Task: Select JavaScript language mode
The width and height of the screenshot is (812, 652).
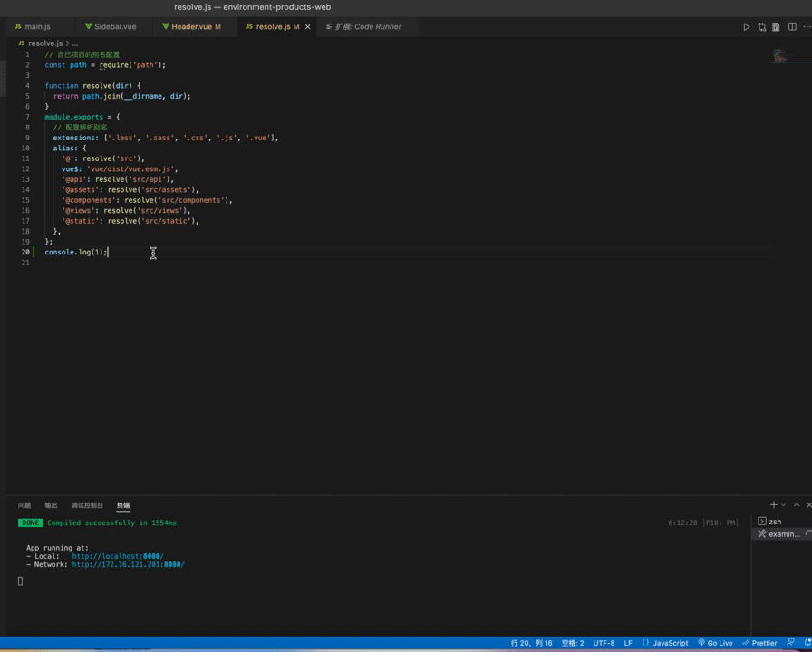Action: 671,643
